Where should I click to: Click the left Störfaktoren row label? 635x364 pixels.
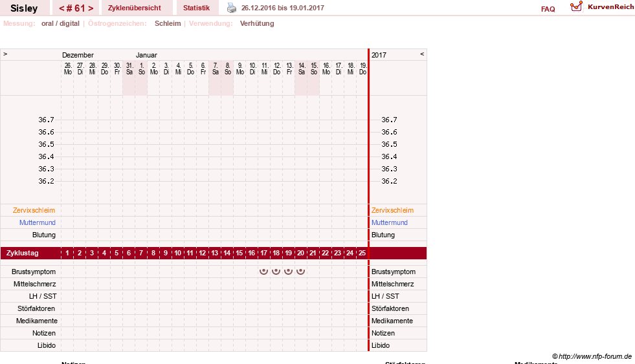[x=36, y=308]
